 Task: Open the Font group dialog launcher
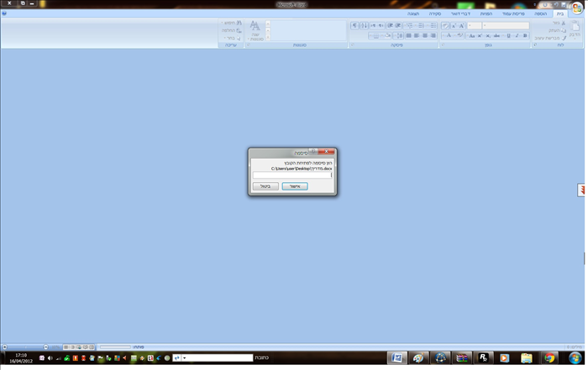[x=442, y=44]
